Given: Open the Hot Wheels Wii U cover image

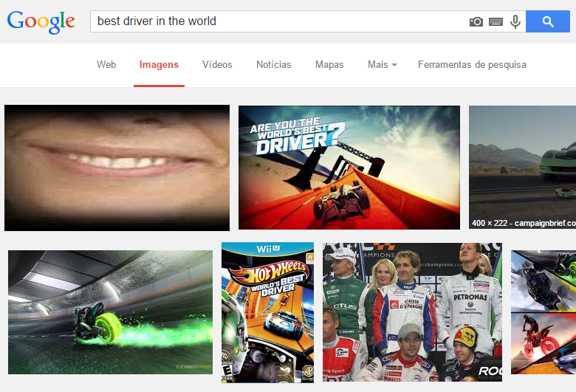Looking at the screenshot, I should tap(267, 312).
